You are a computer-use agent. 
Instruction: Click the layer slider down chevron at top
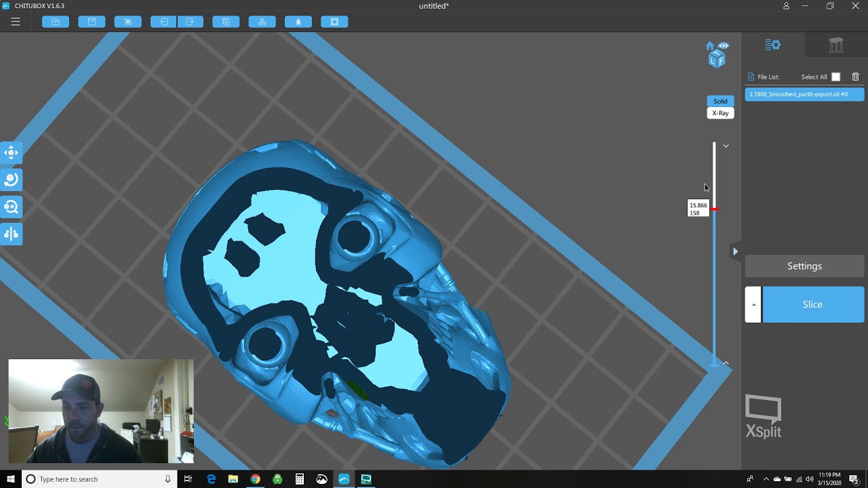click(x=726, y=146)
